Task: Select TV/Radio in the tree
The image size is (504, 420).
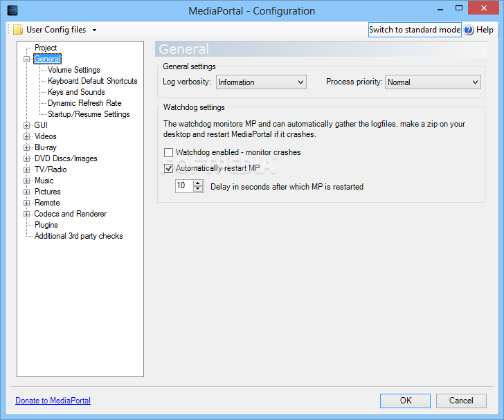Action: (x=51, y=170)
